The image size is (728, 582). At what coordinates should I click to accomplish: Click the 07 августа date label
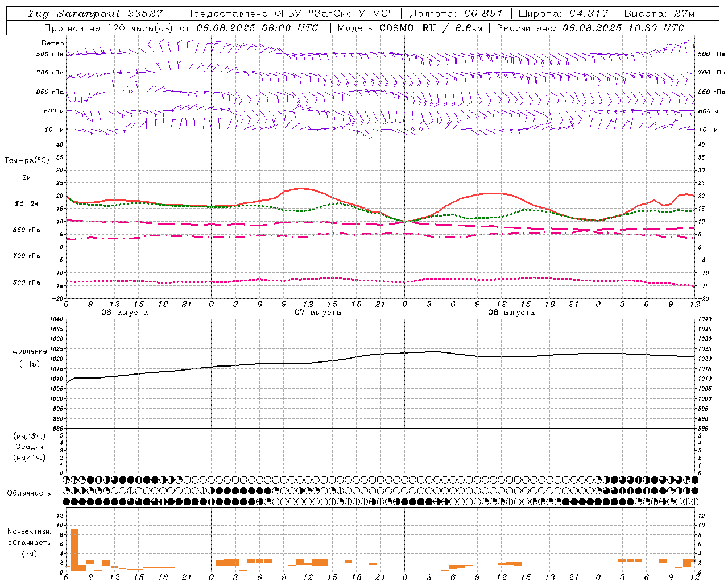(x=318, y=313)
